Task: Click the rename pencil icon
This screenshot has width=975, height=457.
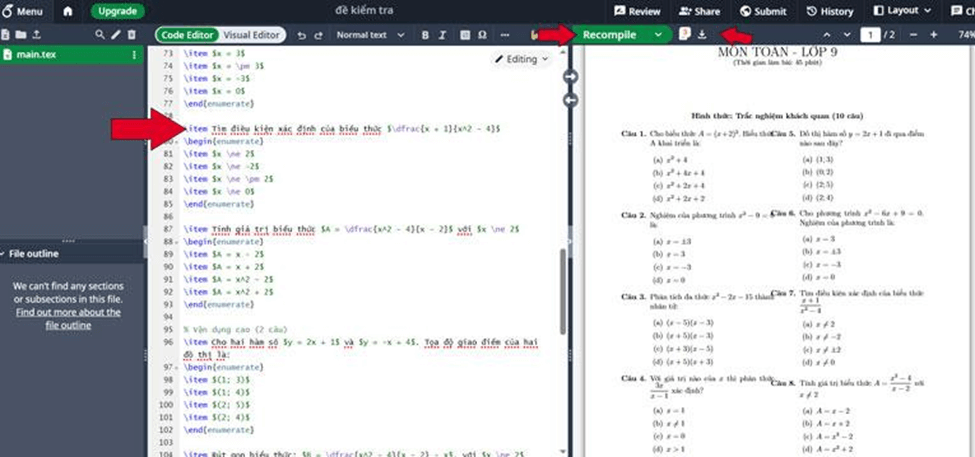Action: point(115,34)
